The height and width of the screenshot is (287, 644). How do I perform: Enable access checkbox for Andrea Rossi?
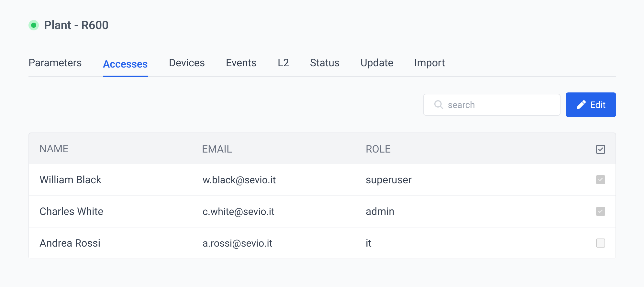tap(600, 243)
